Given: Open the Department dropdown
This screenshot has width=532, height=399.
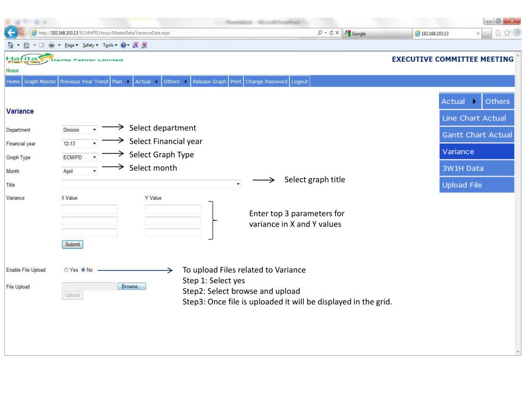Looking at the screenshot, I should (79, 130).
